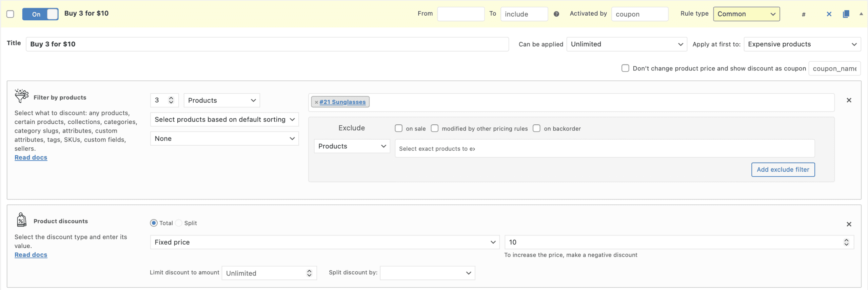Collapse the rule with the arrow icon

click(861, 14)
